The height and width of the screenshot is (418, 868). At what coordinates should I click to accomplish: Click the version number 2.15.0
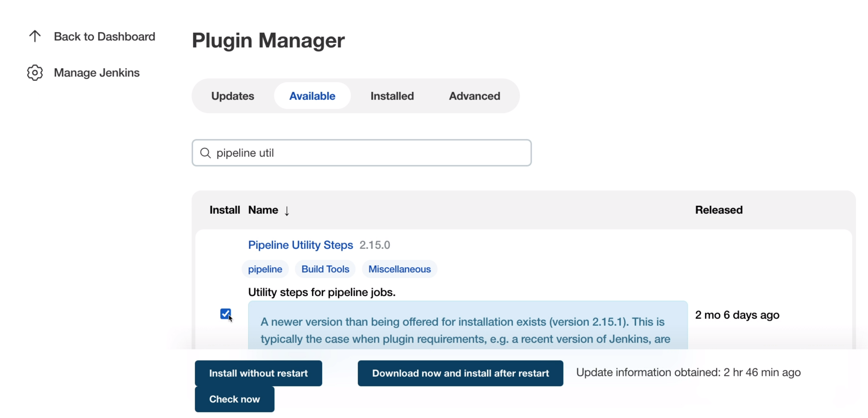coord(375,245)
